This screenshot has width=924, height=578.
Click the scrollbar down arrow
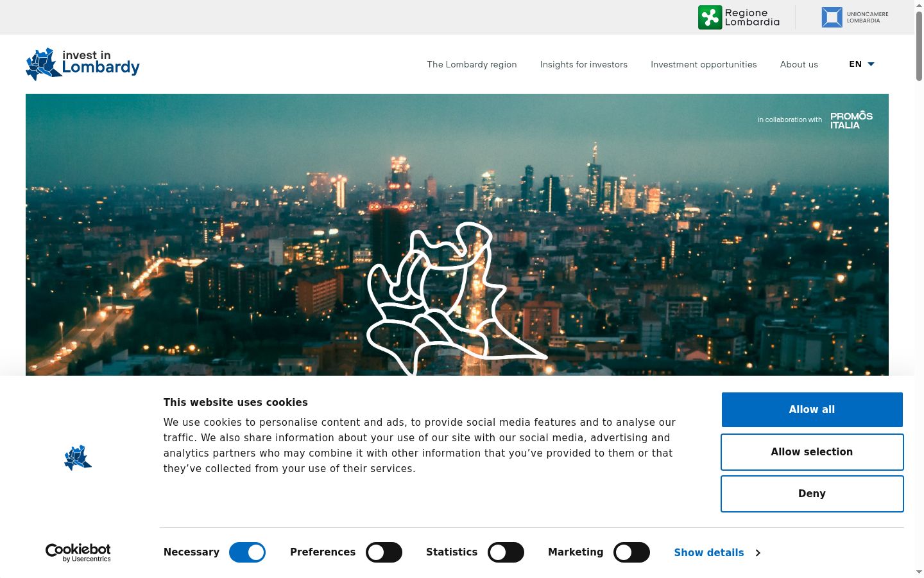tap(919, 572)
